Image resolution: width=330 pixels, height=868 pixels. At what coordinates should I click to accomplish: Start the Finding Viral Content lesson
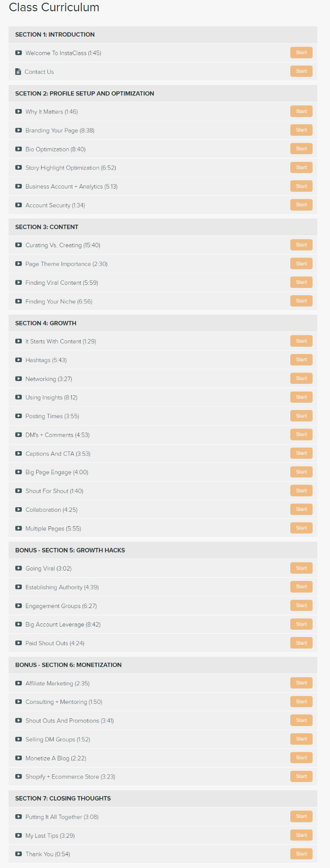(301, 282)
